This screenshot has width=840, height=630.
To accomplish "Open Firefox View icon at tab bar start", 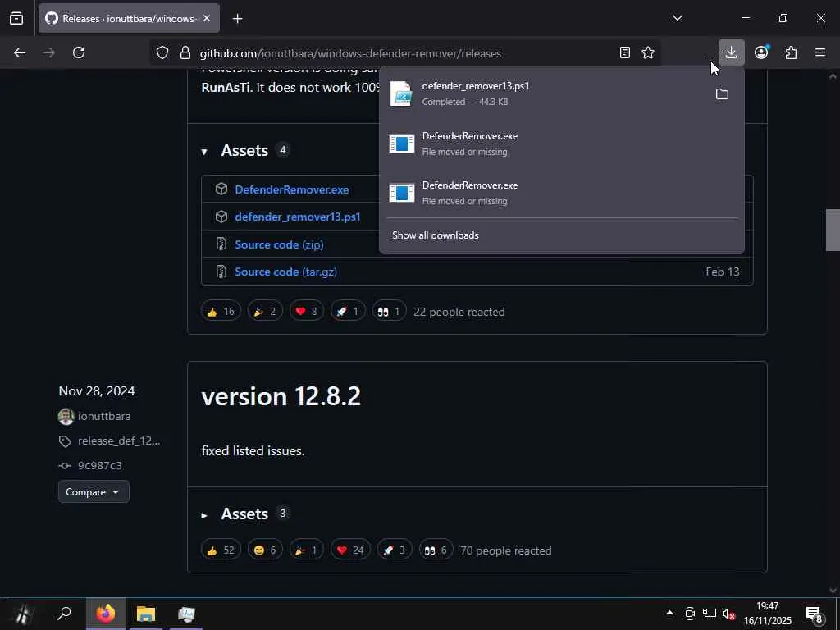I will point(16,18).
